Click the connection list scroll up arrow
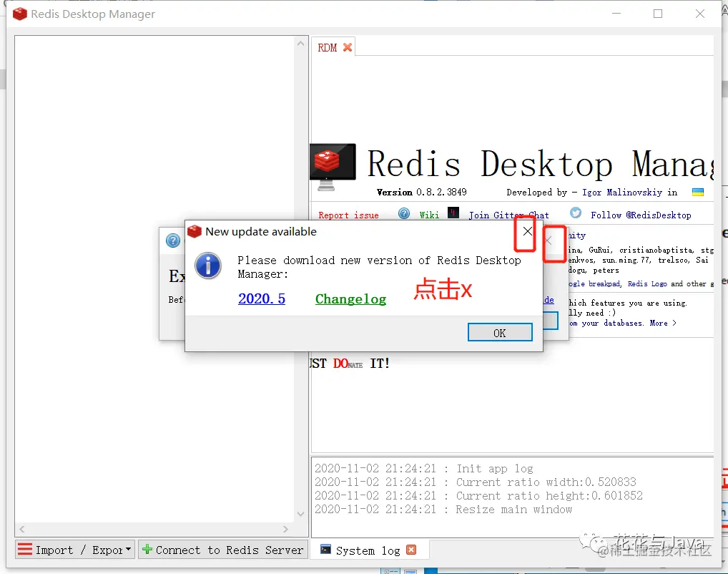 click(x=301, y=43)
